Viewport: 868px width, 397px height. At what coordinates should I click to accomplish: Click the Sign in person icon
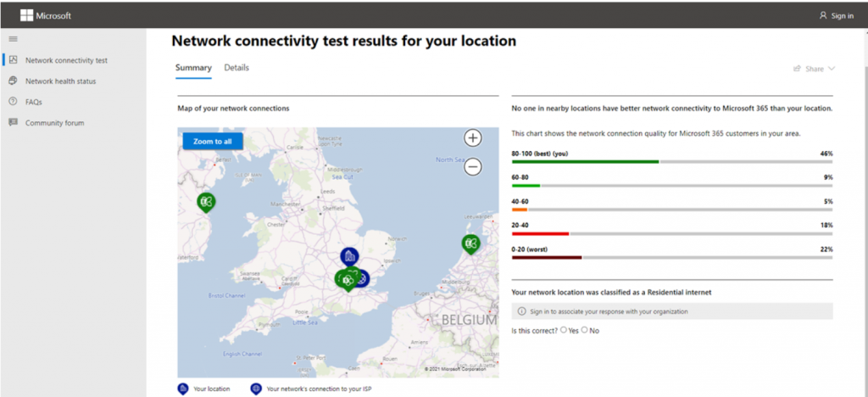pyautogui.click(x=823, y=15)
